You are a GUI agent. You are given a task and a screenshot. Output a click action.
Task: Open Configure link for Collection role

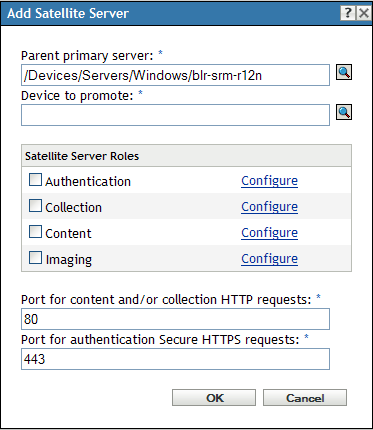coord(269,207)
